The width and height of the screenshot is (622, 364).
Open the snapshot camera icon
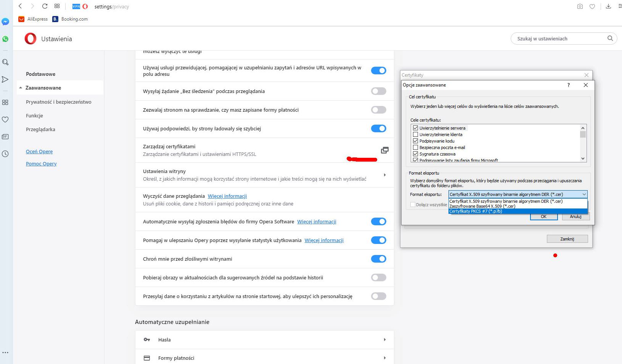(x=580, y=6)
